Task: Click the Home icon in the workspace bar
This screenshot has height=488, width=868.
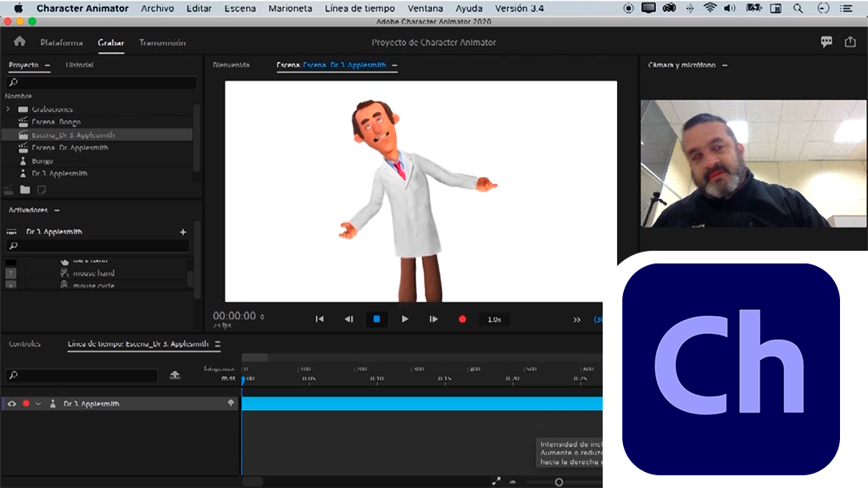Action: 19,42
